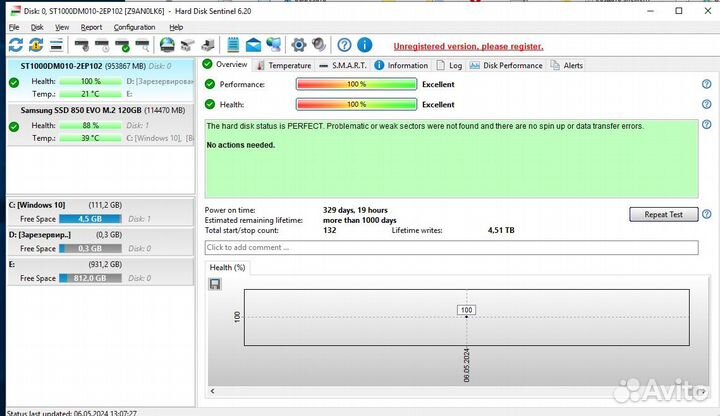The image size is (720, 416).
Task: Click the Lifetime writes 4,51 TB value
Action: [x=501, y=230]
